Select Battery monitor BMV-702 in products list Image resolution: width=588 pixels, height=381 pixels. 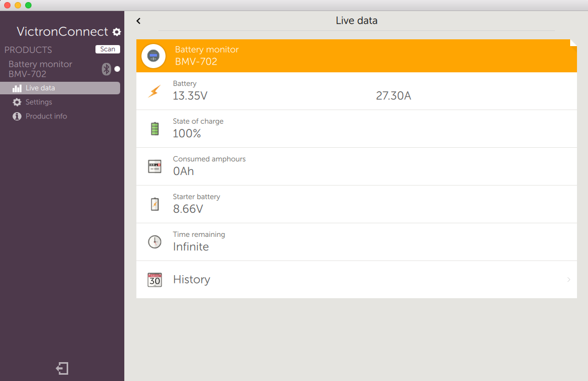[41, 69]
